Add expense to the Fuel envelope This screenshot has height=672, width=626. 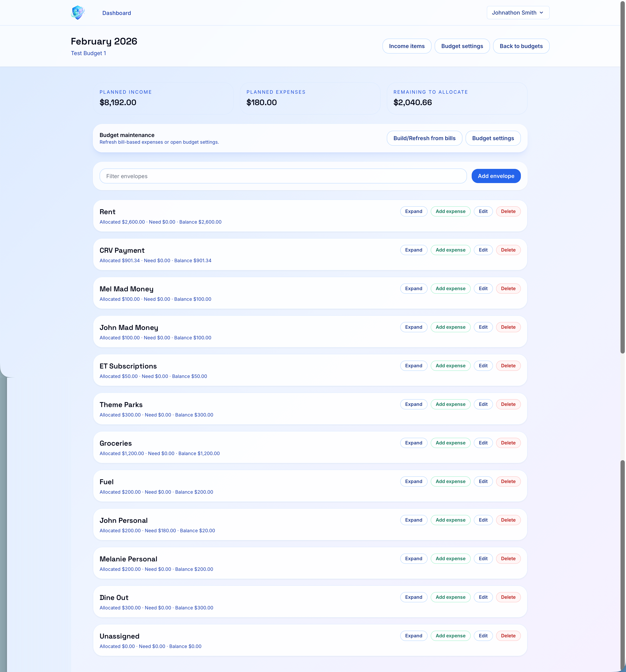(x=450, y=481)
